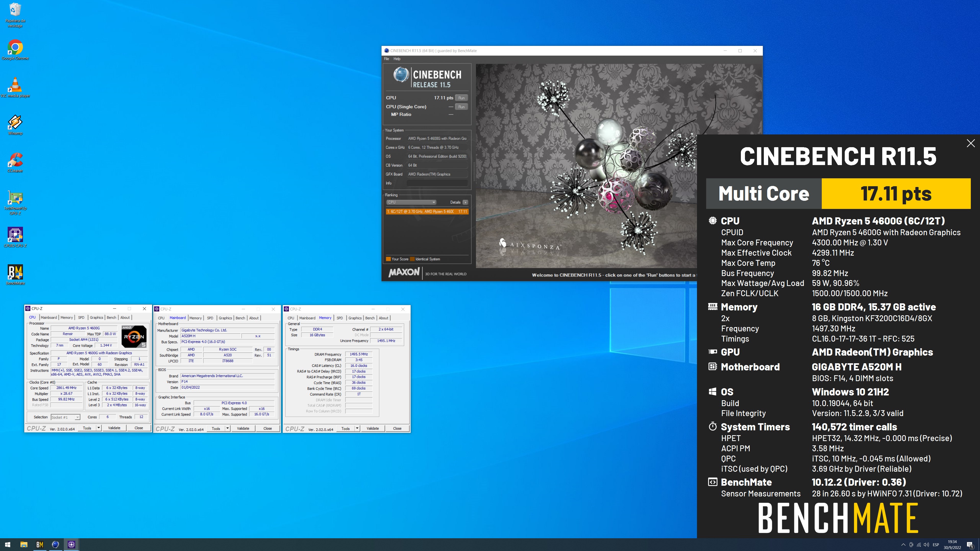Click the DRAM Frequency 1495.5 MHz field
This screenshot has height=551, width=980.
[359, 354]
